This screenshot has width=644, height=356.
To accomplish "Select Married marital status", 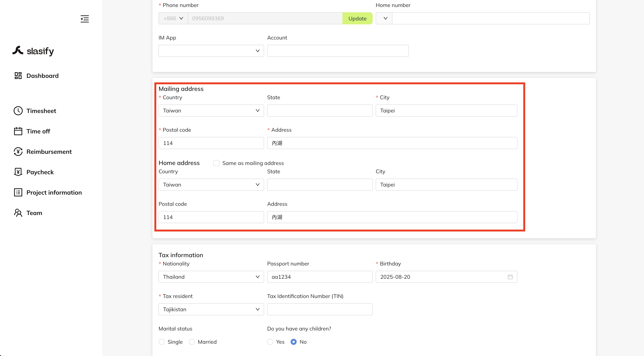I will pos(192,342).
